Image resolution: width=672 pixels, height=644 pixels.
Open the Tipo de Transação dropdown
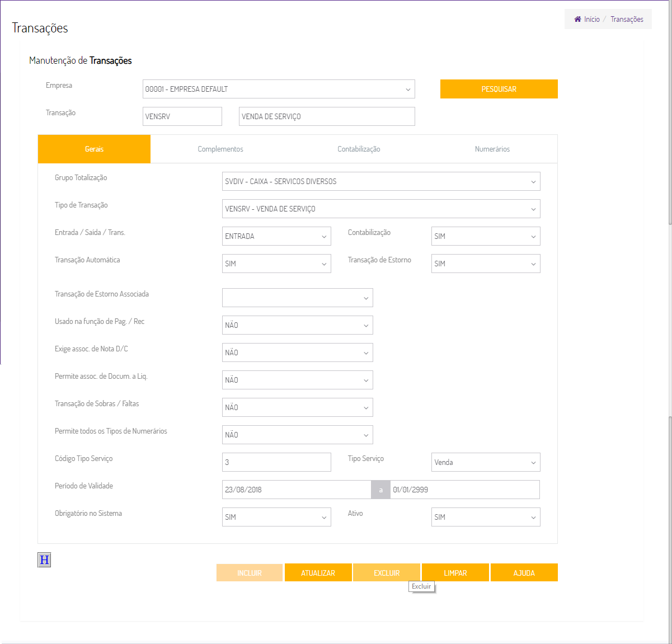(x=380, y=209)
